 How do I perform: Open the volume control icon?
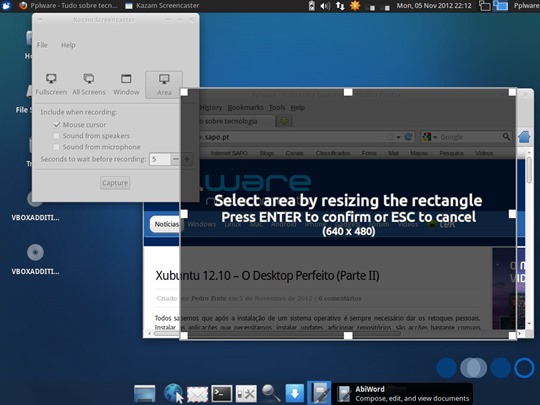(x=325, y=6)
